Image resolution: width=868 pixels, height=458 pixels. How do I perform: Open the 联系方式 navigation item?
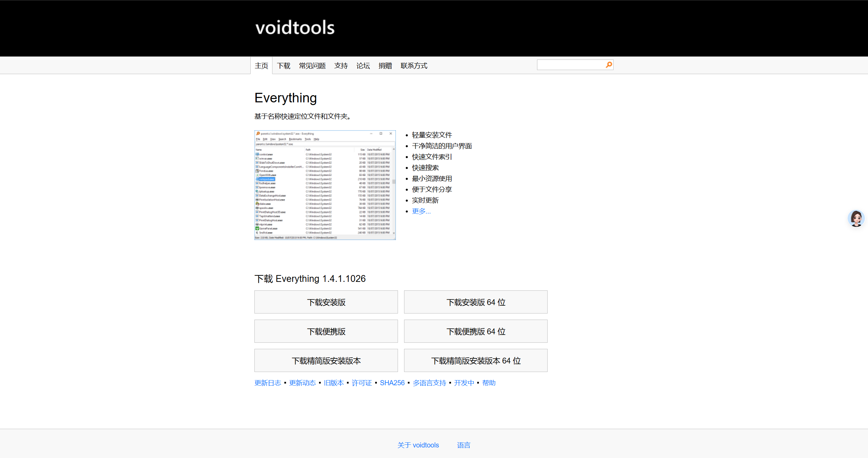414,66
